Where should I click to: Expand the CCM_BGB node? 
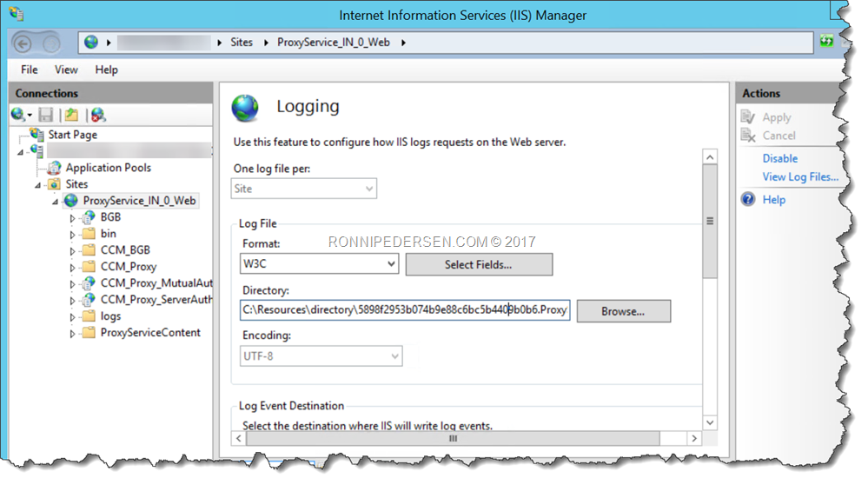72,251
